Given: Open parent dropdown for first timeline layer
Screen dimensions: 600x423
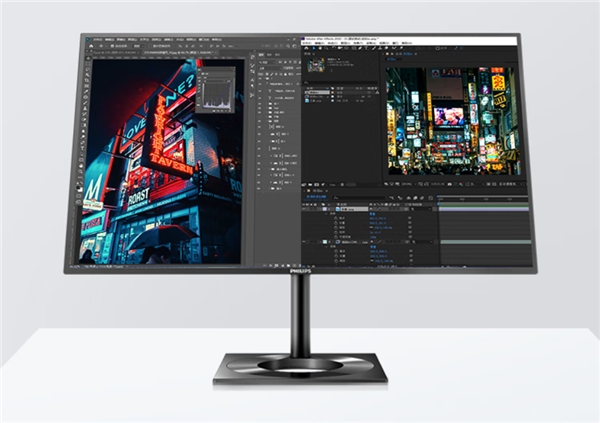Looking at the screenshot, I should pyautogui.click(x=421, y=209).
